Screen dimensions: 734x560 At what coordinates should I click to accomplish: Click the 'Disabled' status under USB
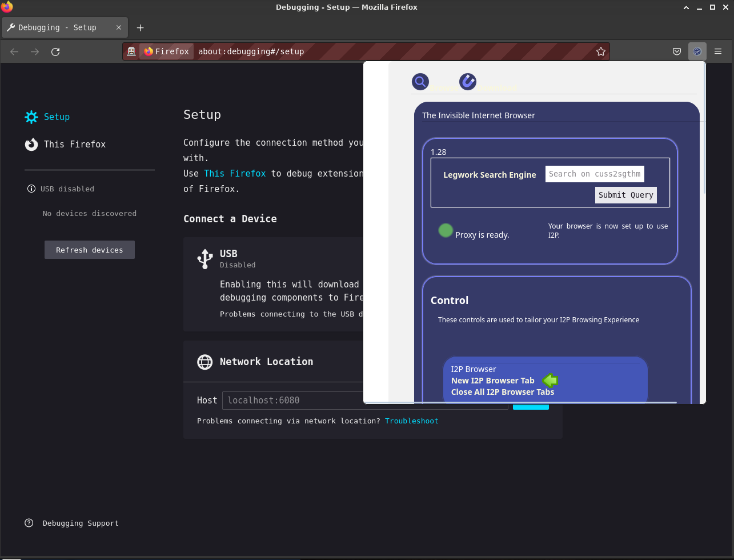point(238,265)
